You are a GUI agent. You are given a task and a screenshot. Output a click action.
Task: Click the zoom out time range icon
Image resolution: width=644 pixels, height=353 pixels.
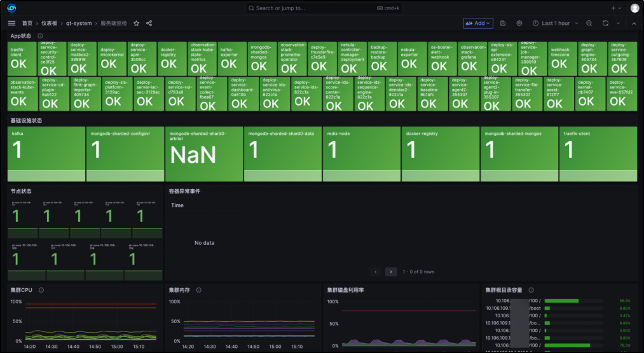pyautogui.click(x=589, y=24)
